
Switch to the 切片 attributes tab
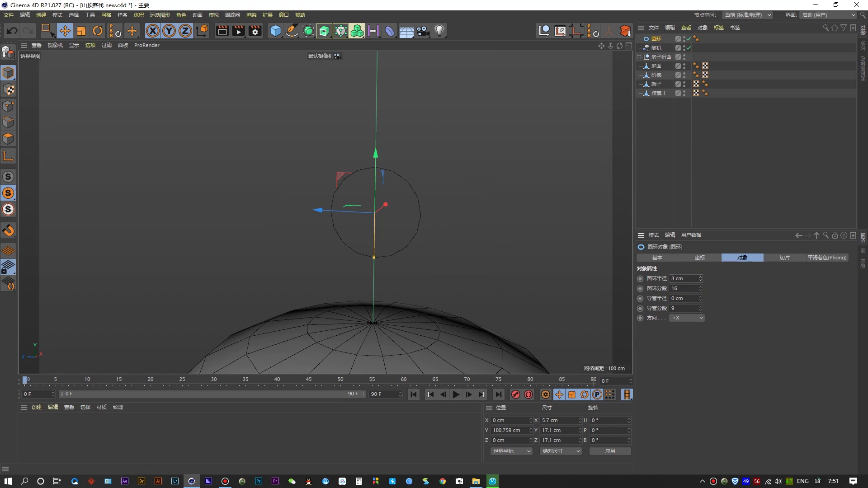tap(784, 258)
